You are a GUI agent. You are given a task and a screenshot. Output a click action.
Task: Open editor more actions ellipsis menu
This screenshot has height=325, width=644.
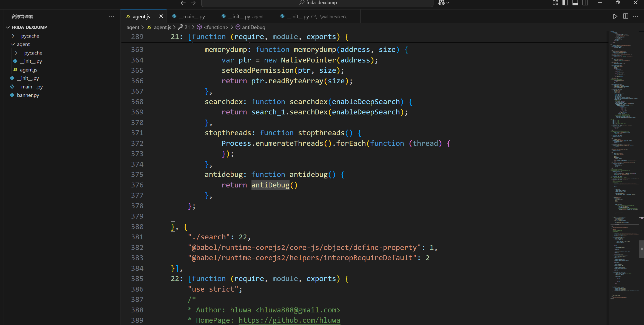coord(636,16)
